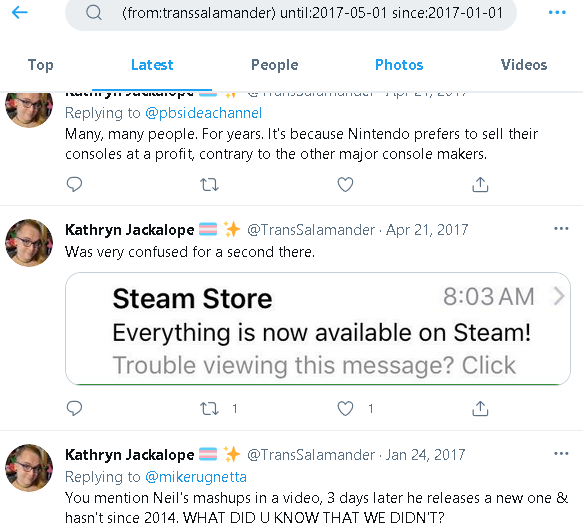Open the Videos tab
The width and height of the screenshot is (583, 527).
click(x=524, y=65)
